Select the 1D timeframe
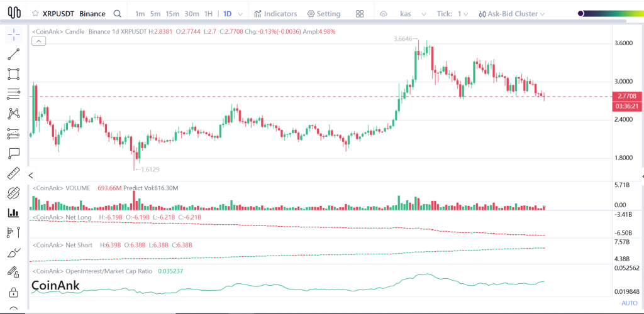 click(x=227, y=14)
